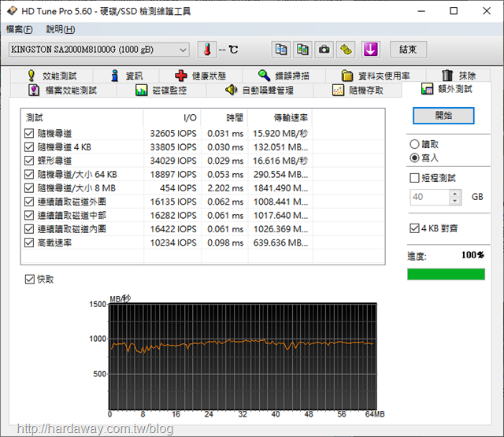This screenshot has width=504, height=437.
Task: Uncheck the 高載速率 checkbox
Action: 29,243
